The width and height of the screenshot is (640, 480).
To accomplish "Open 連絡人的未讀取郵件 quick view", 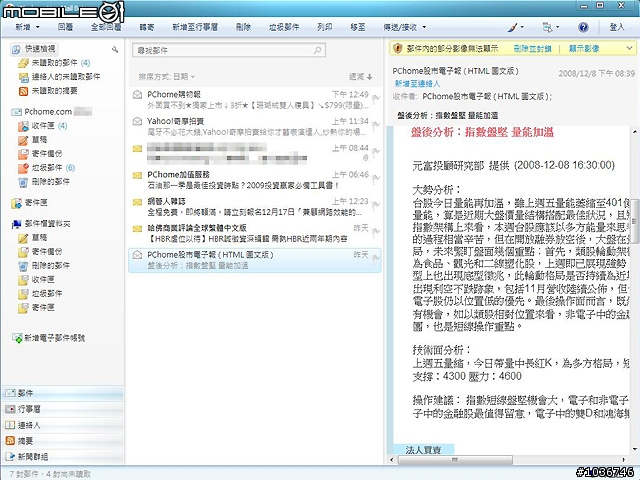I will coord(60,77).
